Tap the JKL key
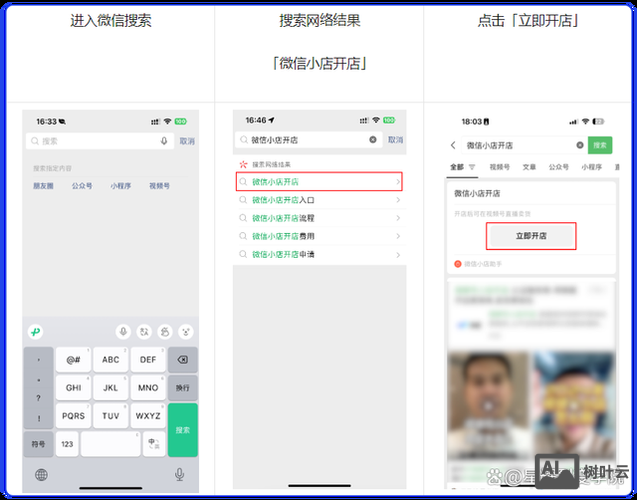Viewport: 637px width, 500px height. 110,388
